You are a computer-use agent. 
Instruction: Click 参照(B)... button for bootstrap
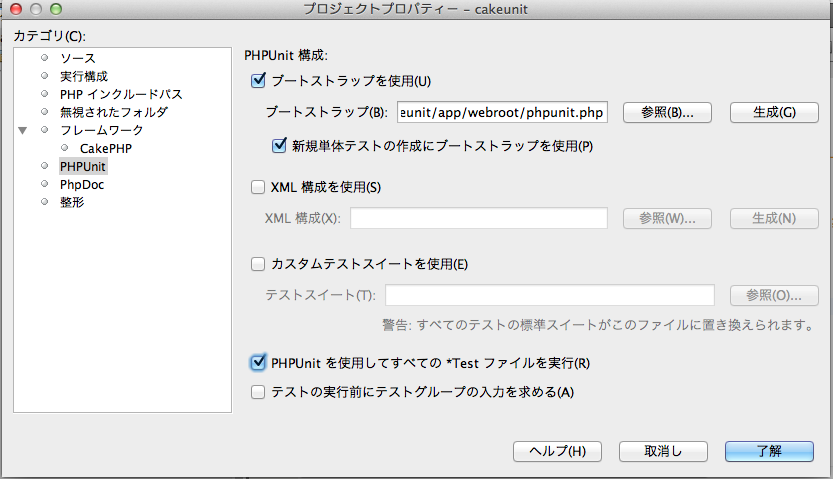pyautogui.click(x=667, y=113)
